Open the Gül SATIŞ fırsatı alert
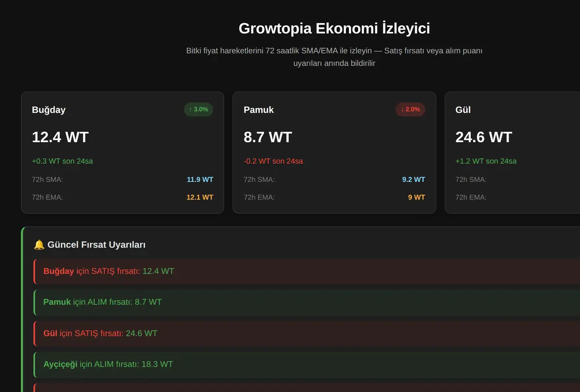580x392 pixels. (x=307, y=333)
